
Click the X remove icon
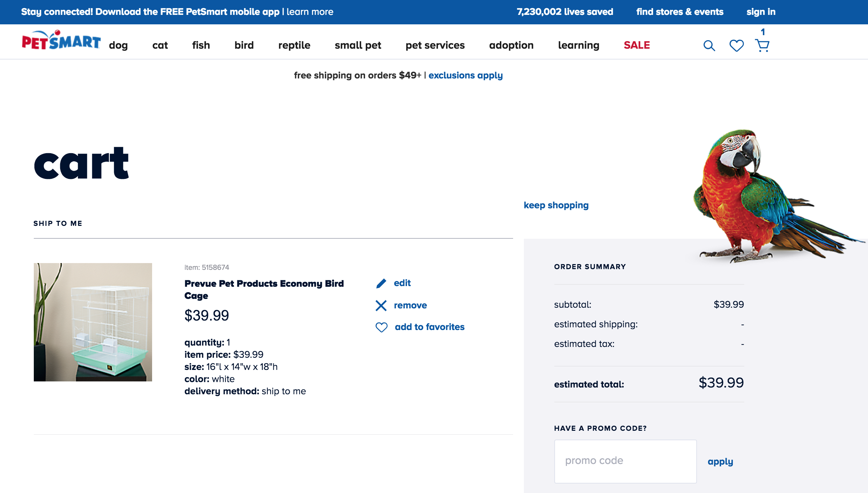coord(381,305)
